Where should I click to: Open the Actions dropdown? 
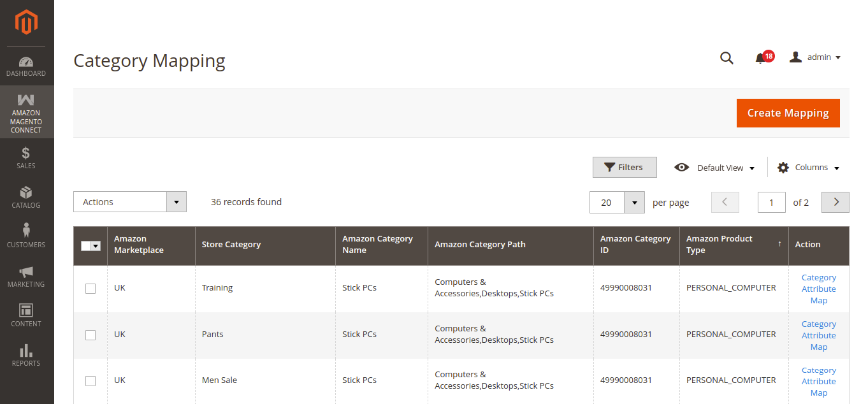point(130,202)
